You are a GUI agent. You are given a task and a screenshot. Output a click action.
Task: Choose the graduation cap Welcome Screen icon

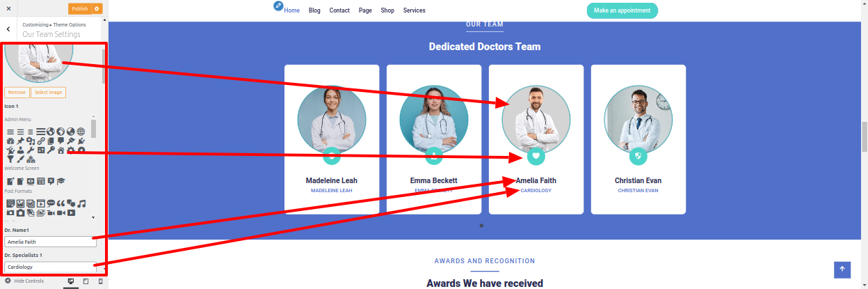click(61, 181)
